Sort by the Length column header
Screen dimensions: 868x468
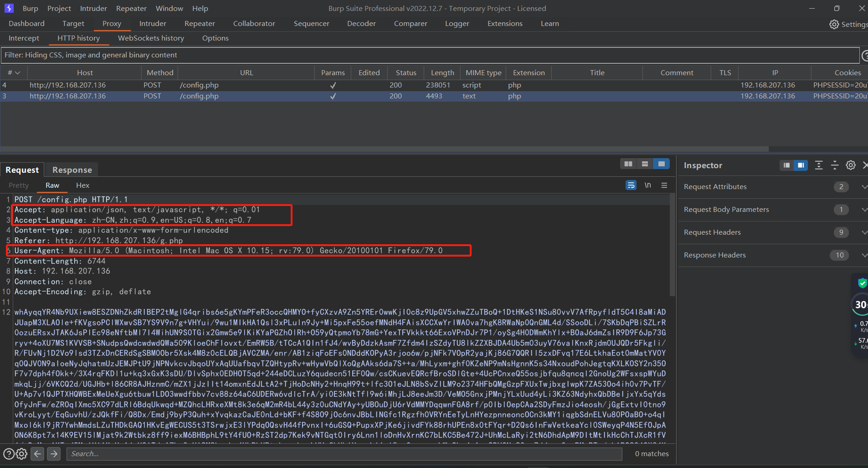coord(442,73)
